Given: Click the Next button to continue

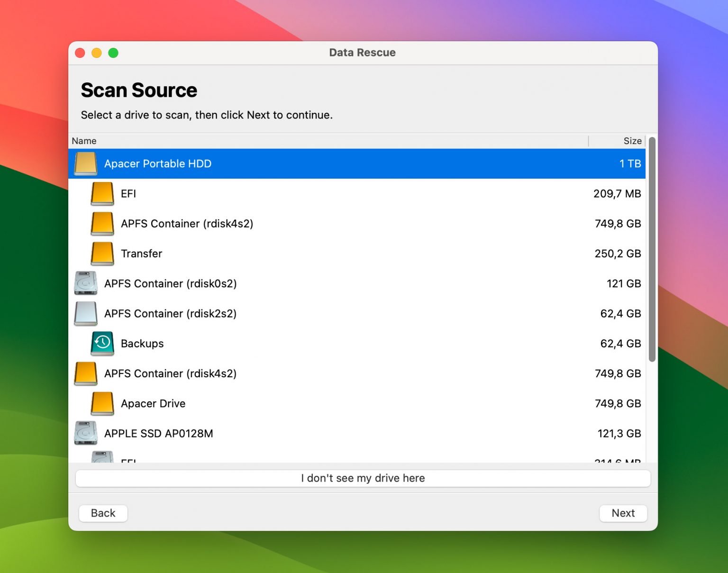Looking at the screenshot, I should click(x=623, y=513).
